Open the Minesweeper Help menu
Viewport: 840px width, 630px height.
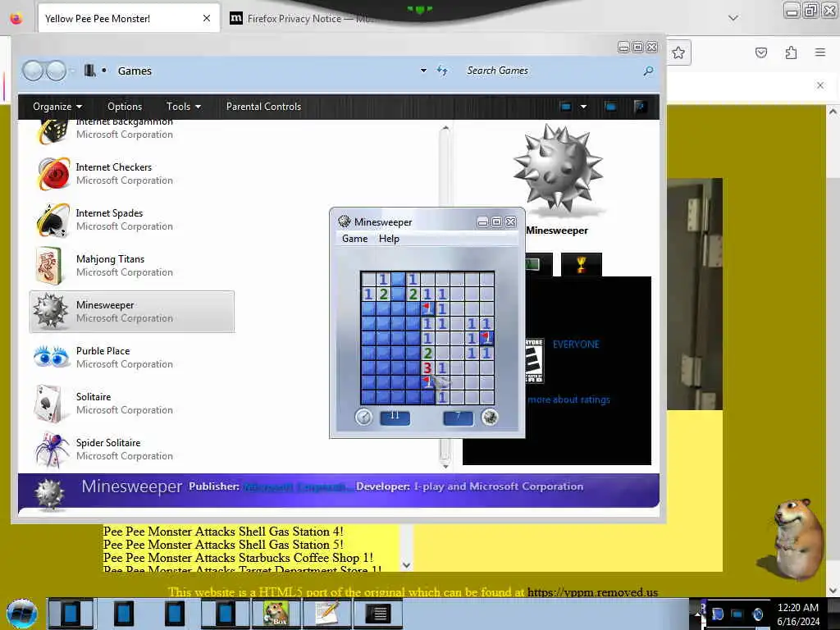click(389, 239)
